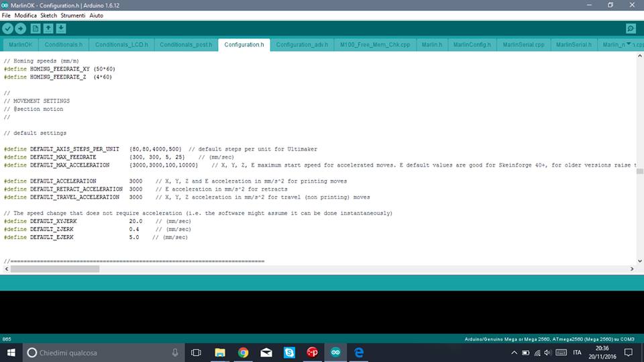The height and width of the screenshot is (362, 644).
Task: Switch to the Configuration_adv.h tab
Action: coord(302,44)
